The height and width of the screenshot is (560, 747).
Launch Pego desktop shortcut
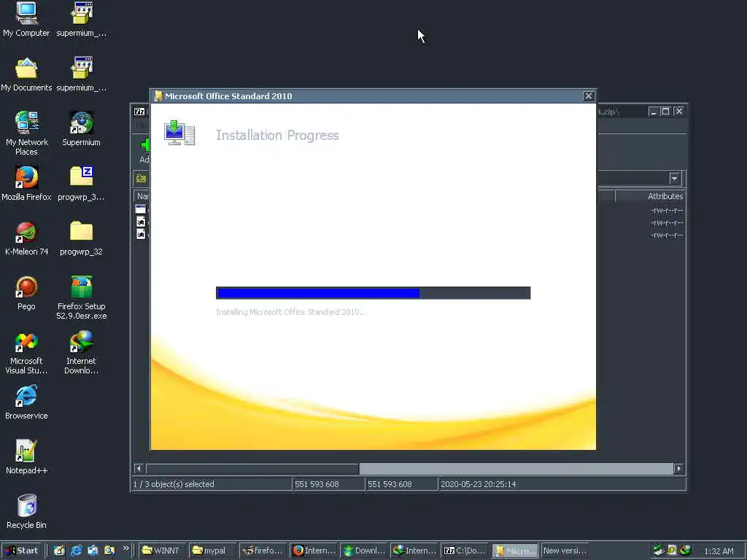coord(26,293)
